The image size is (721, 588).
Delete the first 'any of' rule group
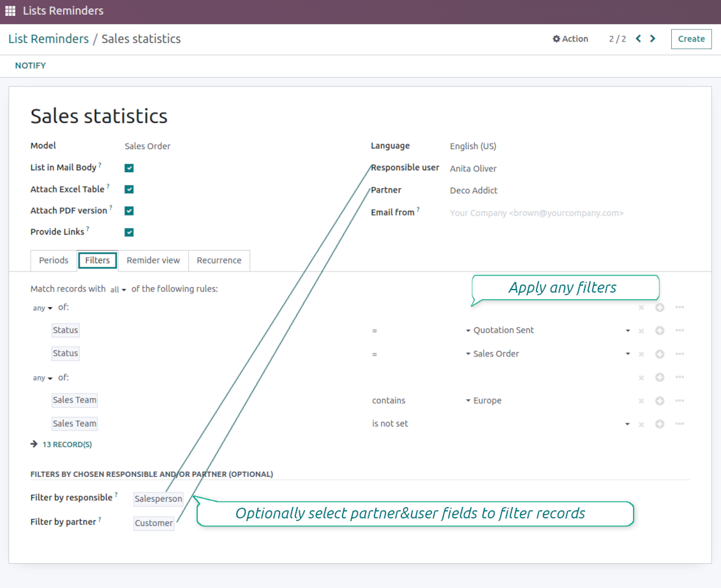point(641,307)
